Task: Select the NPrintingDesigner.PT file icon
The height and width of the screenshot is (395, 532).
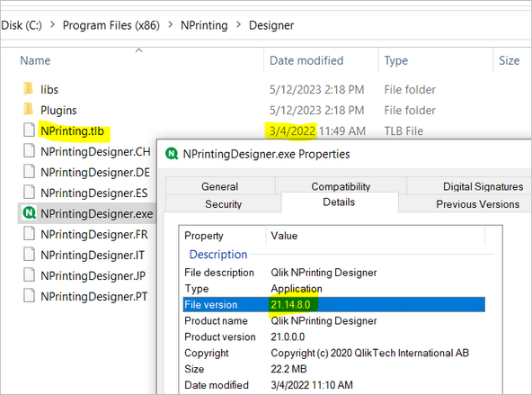Action: pyautogui.click(x=29, y=296)
